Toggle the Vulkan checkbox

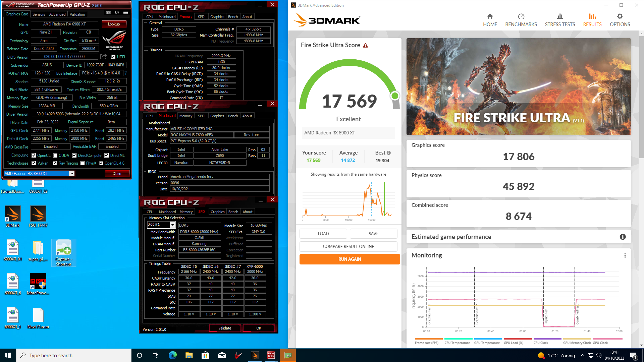34,163
